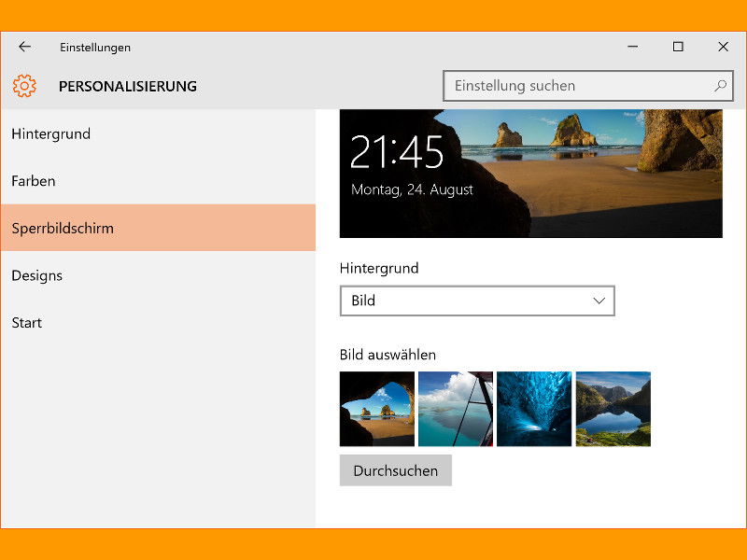Viewport: 747px width, 560px height.
Task: Expand the Bild background dropdown
Action: pyautogui.click(x=477, y=301)
